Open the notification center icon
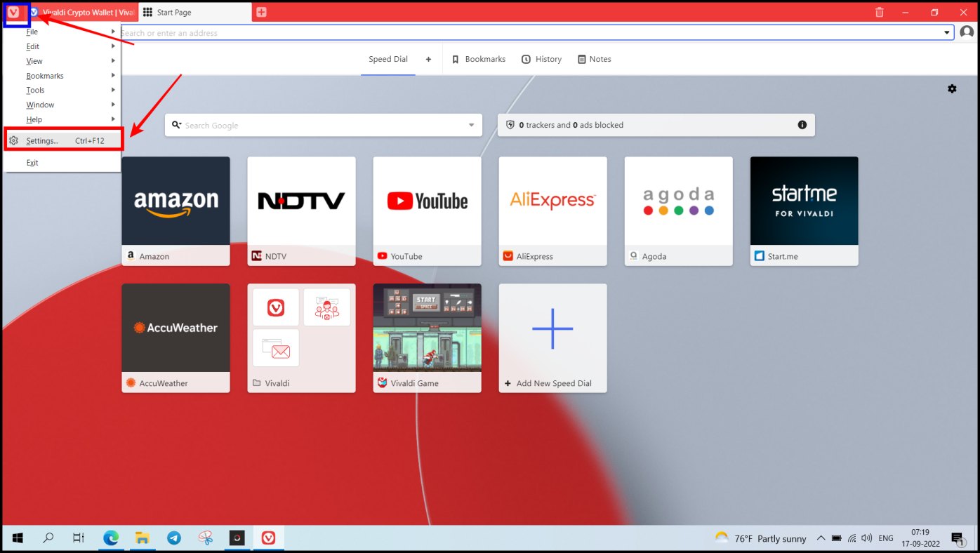This screenshot has height=553, width=980. pyautogui.click(x=958, y=538)
